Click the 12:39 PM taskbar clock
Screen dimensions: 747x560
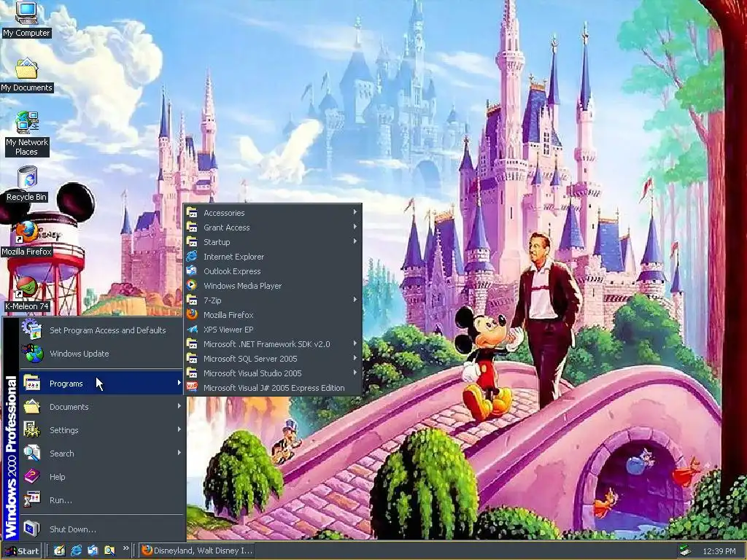point(719,551)
